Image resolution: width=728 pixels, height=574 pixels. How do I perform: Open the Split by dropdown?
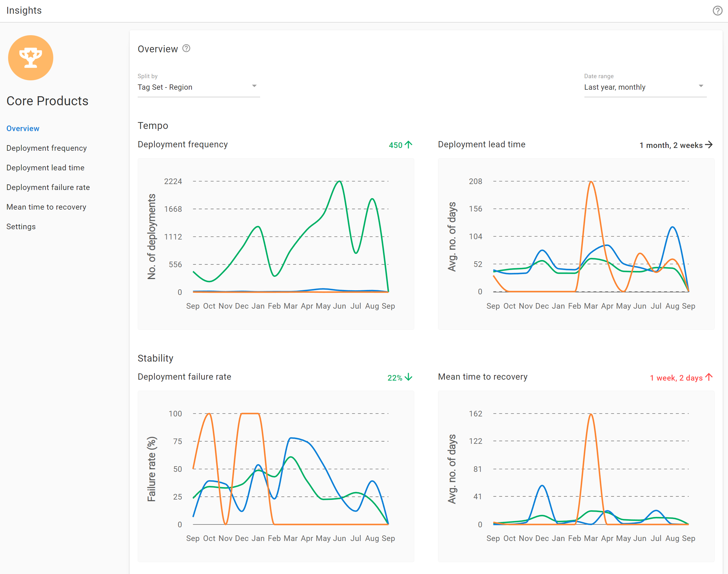click(198, 87)
